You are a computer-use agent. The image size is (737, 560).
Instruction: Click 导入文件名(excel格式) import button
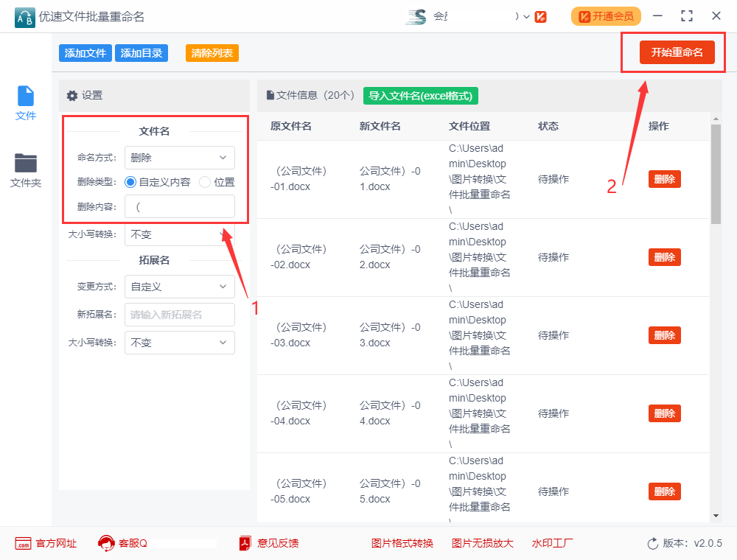pos(421,96)
